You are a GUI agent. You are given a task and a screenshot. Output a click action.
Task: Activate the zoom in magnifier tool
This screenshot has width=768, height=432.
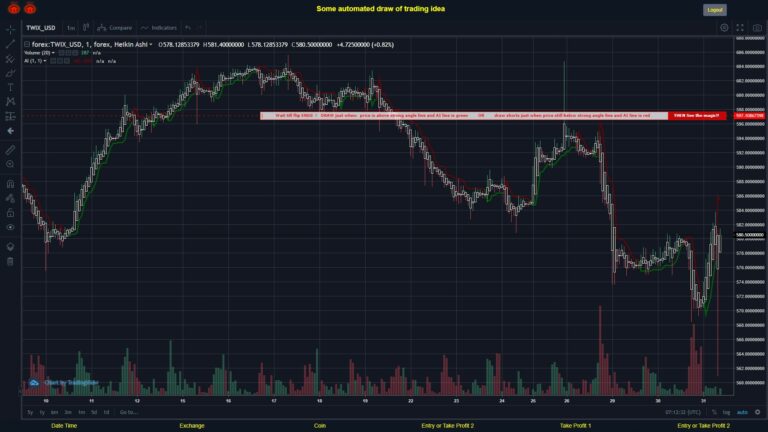[x=10, y=164]
